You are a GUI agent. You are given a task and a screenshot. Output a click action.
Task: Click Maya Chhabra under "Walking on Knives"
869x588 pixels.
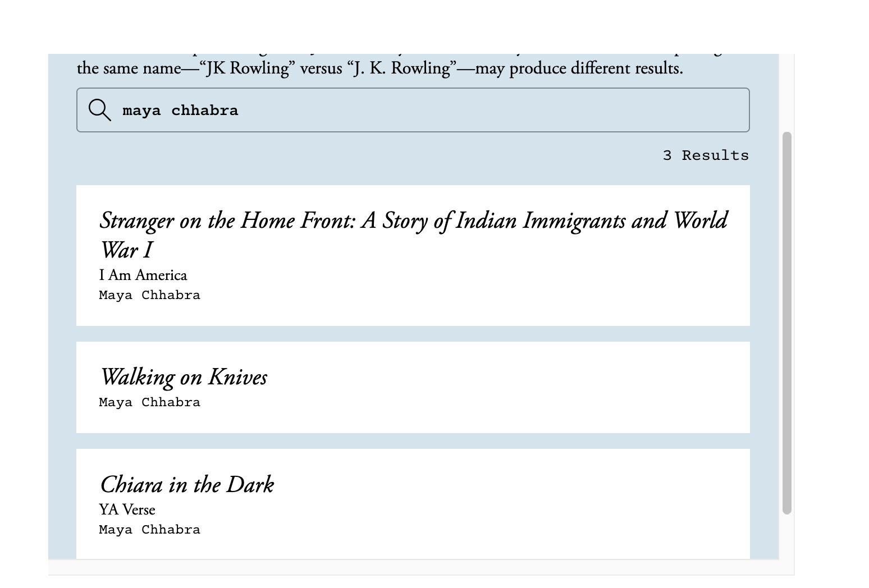pyautogui.click(x=149, y=402)
